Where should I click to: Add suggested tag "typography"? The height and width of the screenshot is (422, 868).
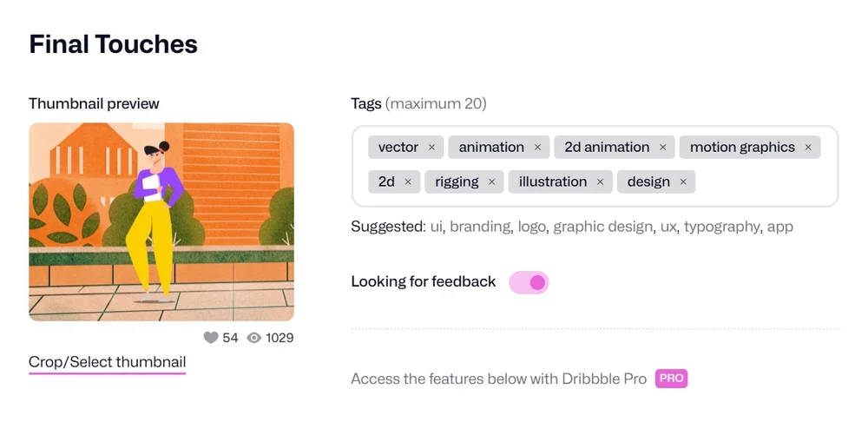721,227
